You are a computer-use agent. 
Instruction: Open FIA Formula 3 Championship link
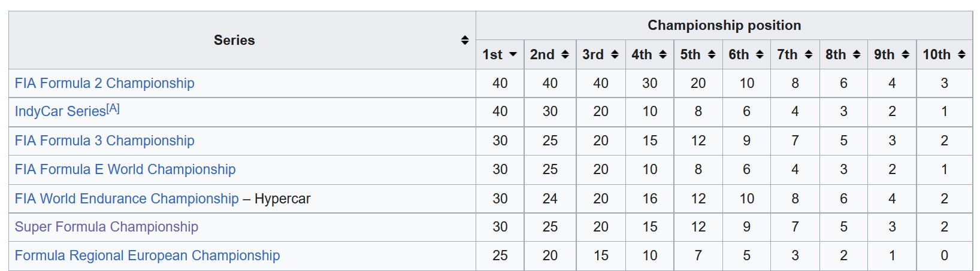[x=104, y=141]
